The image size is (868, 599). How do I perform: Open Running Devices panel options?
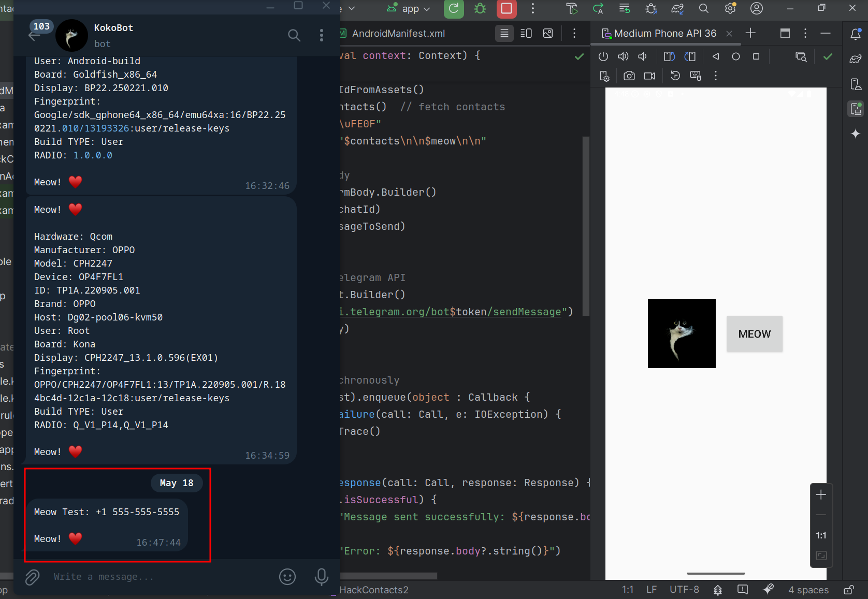pyautogui.click(x=805, y=33)
